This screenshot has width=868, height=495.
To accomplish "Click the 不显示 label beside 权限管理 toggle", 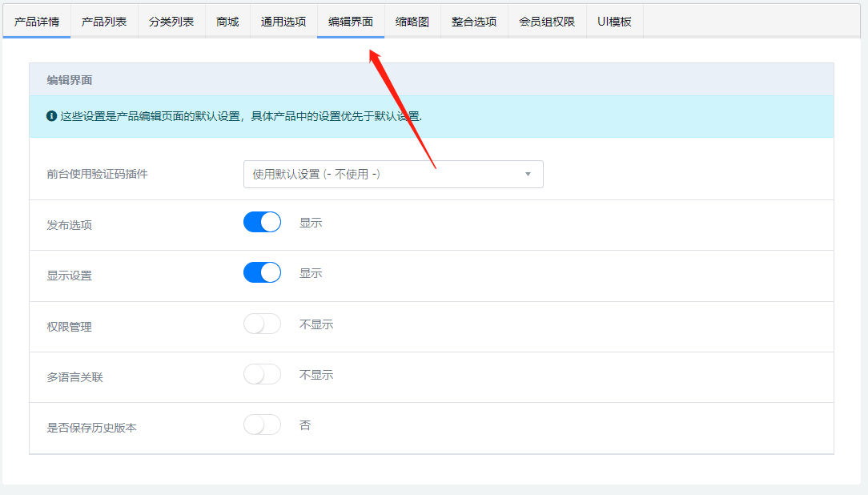I will [x=315, y=324].
